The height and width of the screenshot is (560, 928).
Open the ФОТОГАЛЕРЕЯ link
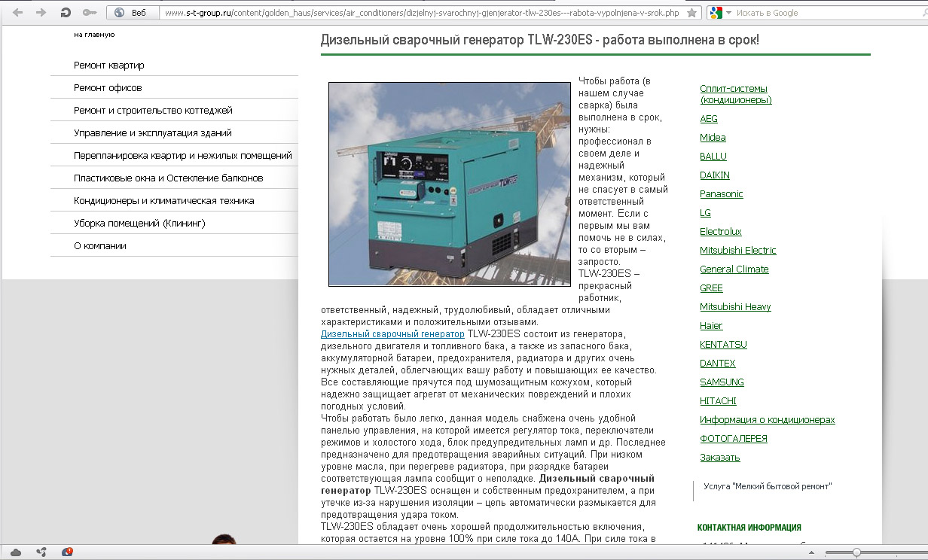click(x=734, y=439)
